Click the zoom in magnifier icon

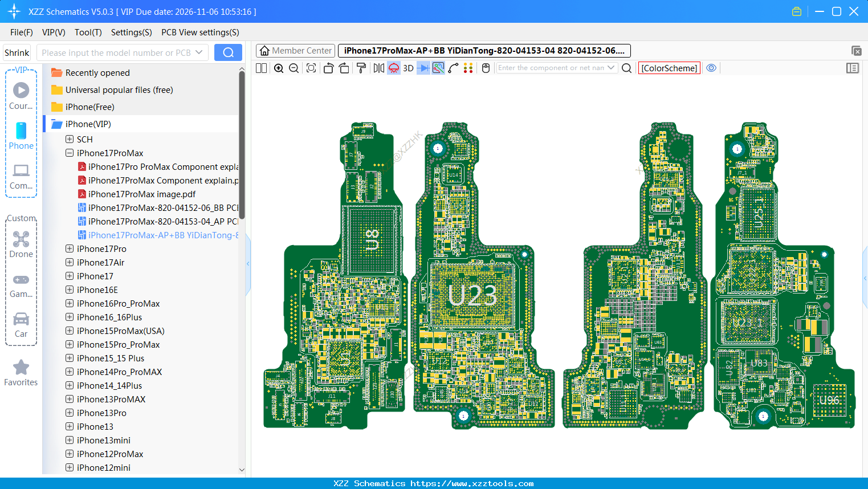pos(279,68)
